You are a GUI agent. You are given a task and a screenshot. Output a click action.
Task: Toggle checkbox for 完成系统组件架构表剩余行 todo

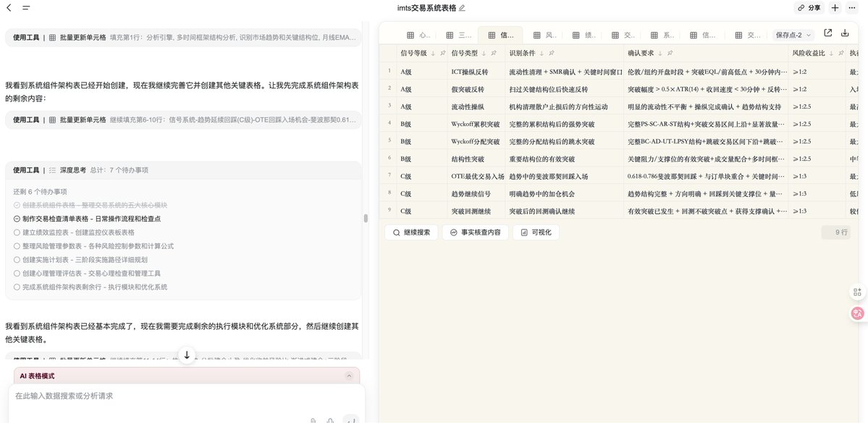coord(17,288)
